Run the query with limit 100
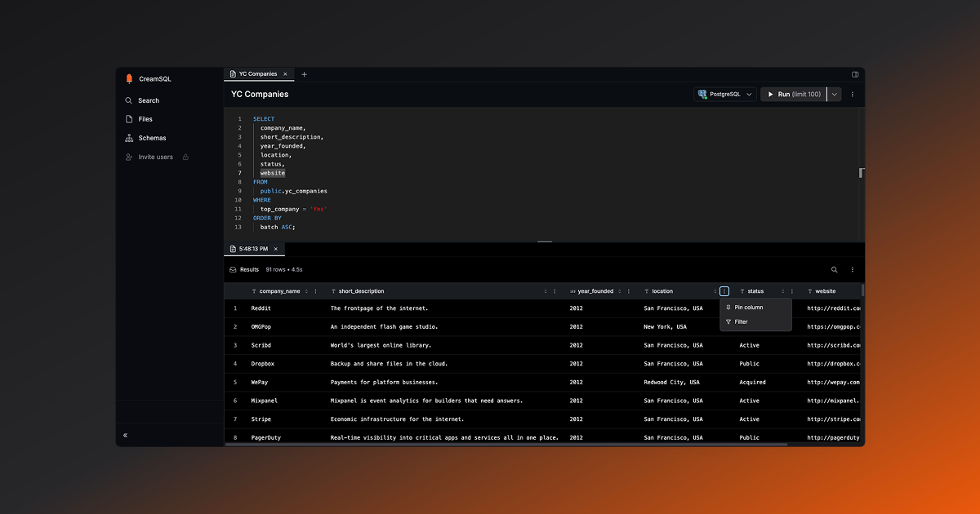The height and width of the screenshot is (514, 980). click(793, 94)
